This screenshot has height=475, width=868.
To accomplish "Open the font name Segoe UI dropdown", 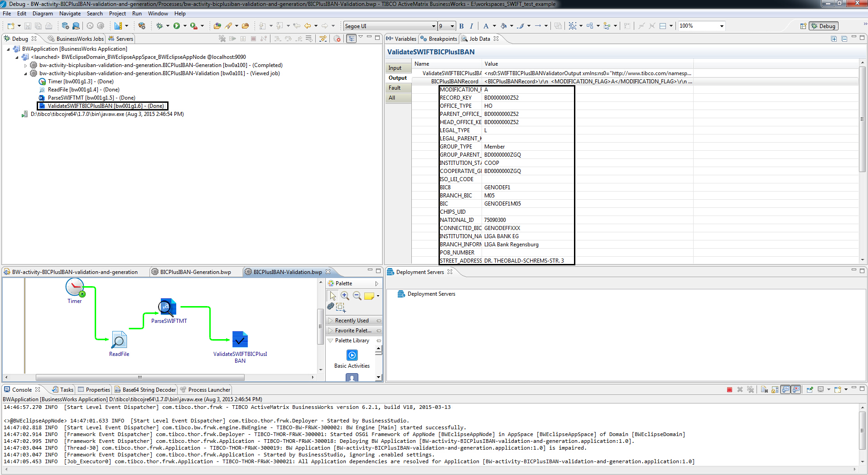I will tap(433, 26).
